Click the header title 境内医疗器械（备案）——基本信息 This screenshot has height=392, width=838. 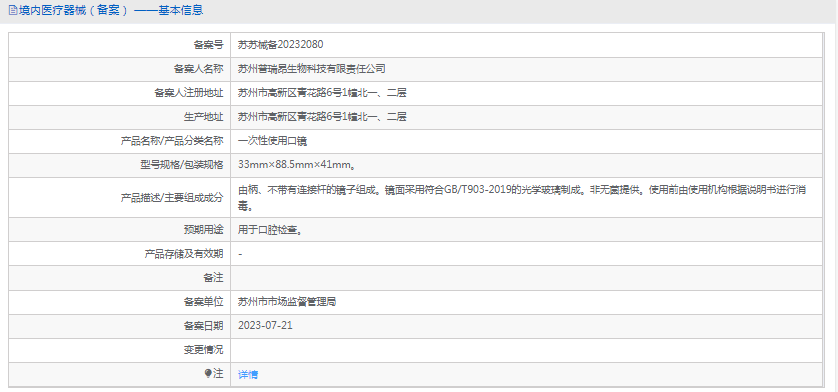click(x=111, y=10)
